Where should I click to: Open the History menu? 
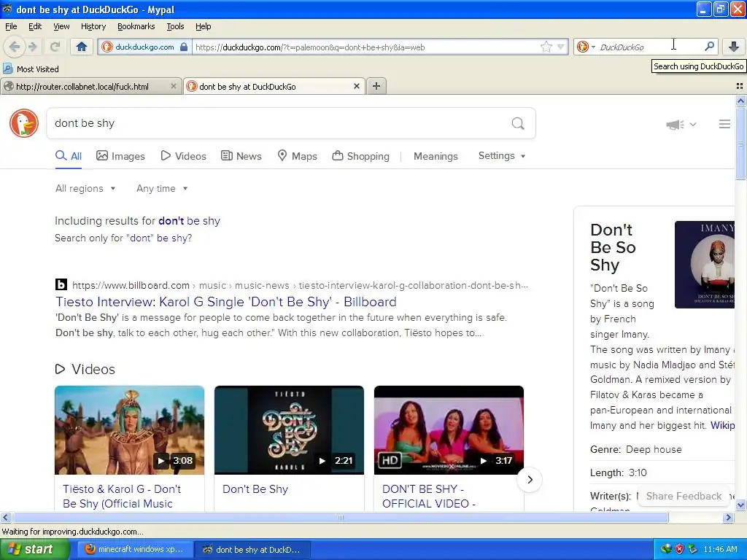coord(93,26)
